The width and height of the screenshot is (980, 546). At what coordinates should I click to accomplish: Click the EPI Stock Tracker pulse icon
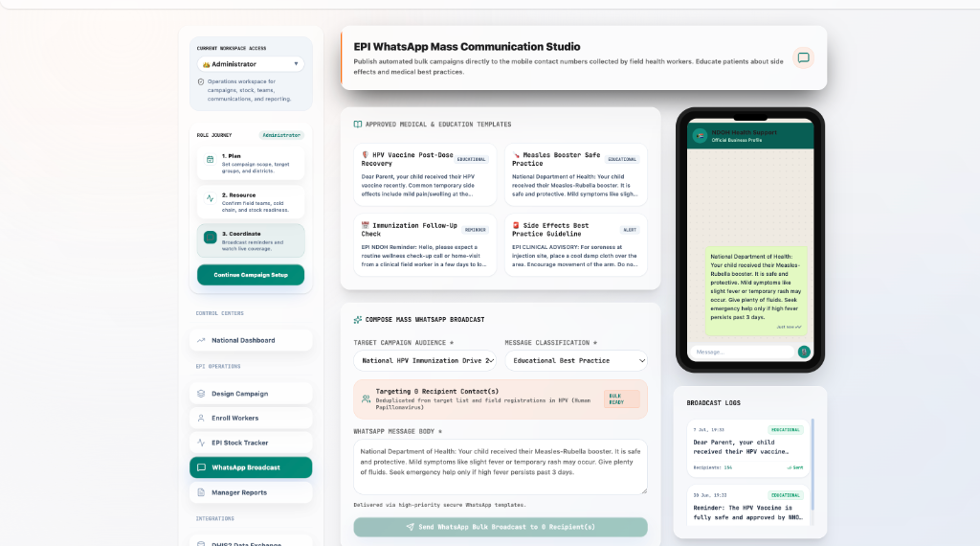click(x=201, y=443)
